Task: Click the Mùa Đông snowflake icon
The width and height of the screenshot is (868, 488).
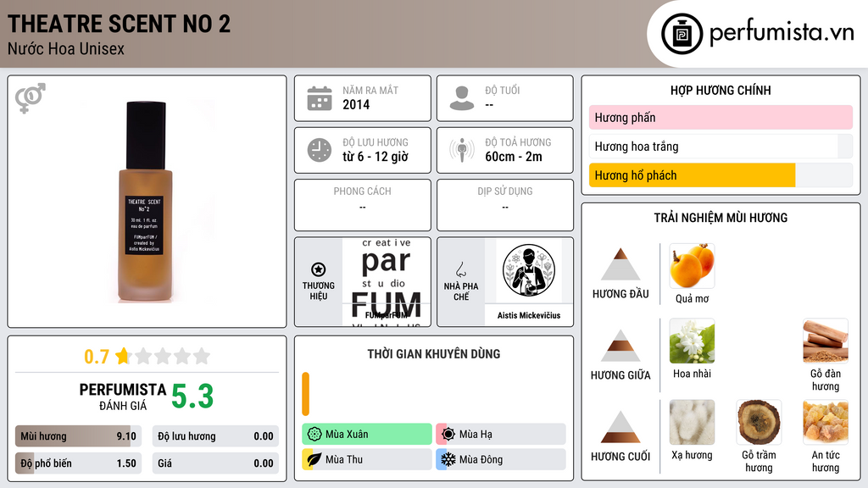Action: 448,459
